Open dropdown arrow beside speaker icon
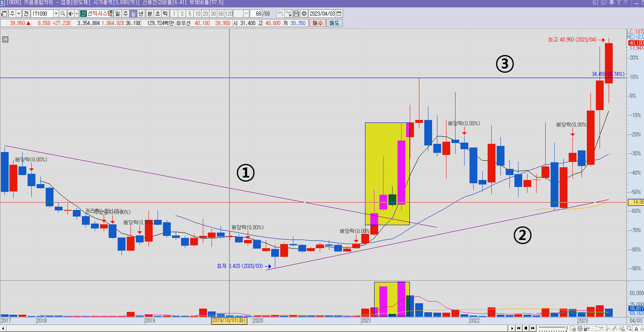Viewport: 644px width, 332px height. (x=77, y=14)
